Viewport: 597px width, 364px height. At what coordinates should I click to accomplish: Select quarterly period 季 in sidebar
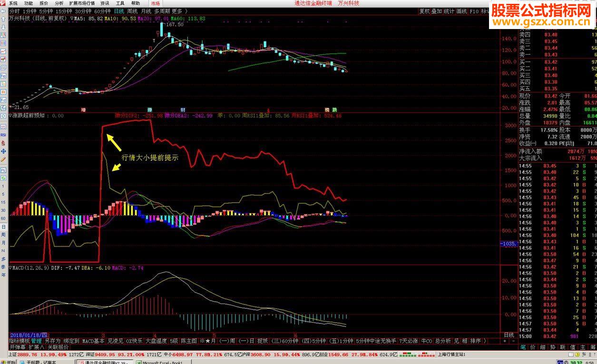click(x=3, y=267)
